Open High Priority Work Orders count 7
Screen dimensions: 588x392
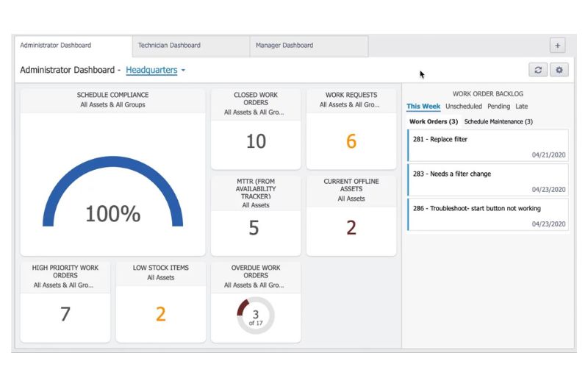[65, 314]
